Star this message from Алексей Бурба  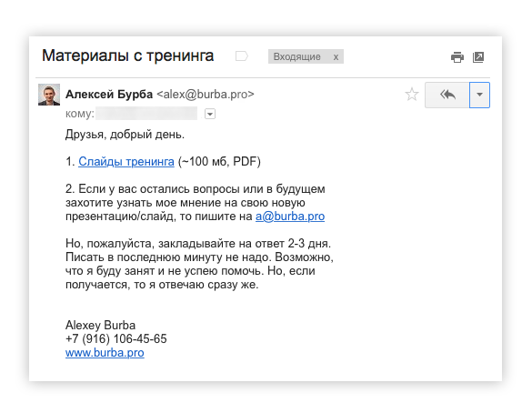click(x=412, y=95)
